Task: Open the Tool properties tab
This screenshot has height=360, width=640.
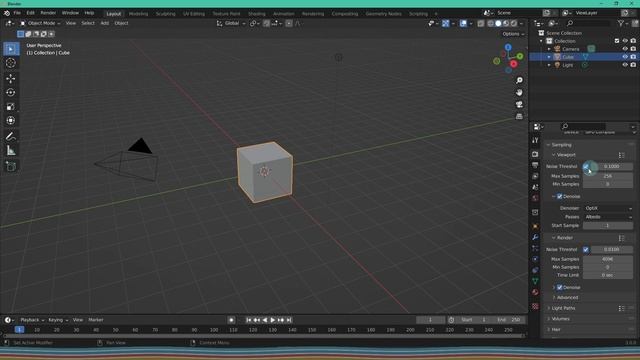Action: point(535,140)
